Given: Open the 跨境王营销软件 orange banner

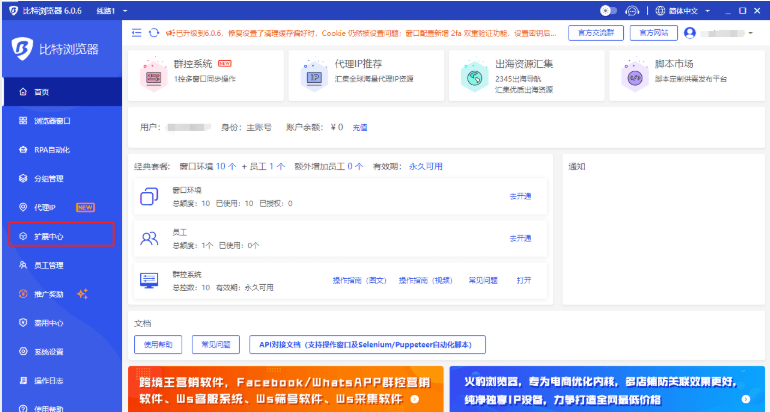Looking at the screenshot, I should pyautogui.click(x=285, y=389).
